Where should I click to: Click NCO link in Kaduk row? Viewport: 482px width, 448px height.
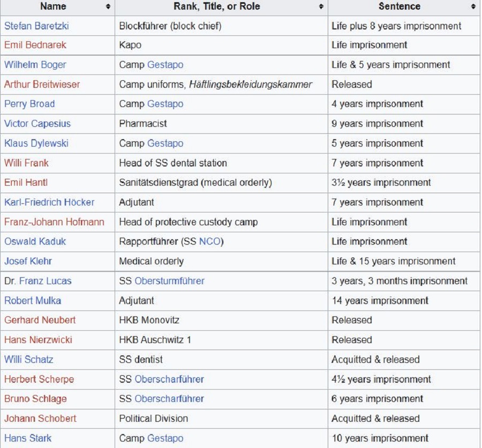(x=209, y=241)
